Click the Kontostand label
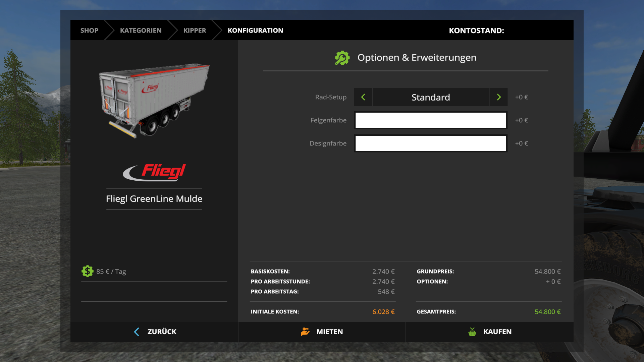Image resolution: width=644 pixels, height=362 pixels. (477, 31)
